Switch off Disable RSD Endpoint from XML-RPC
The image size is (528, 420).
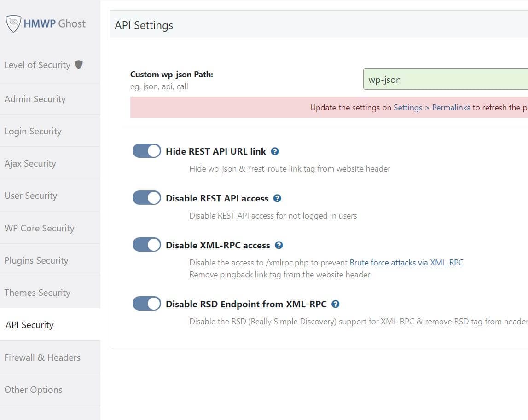[x=147, y=304]
